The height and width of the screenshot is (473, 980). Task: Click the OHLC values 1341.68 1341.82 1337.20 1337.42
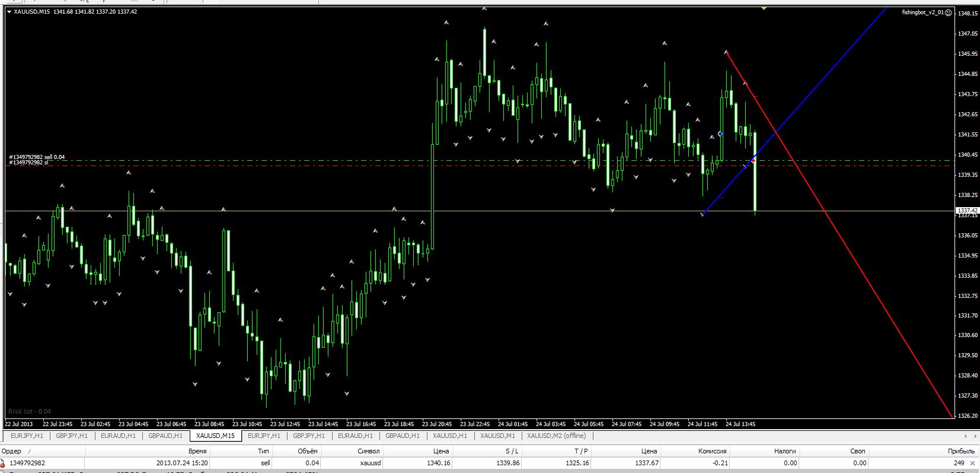95,12
